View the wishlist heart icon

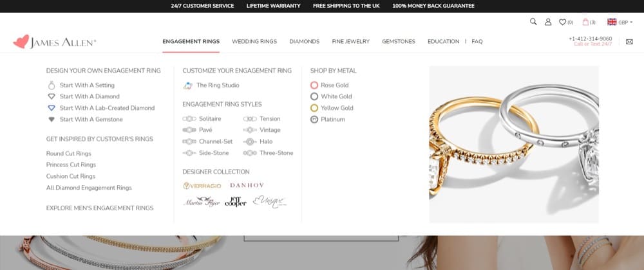(x=562, y=22)
